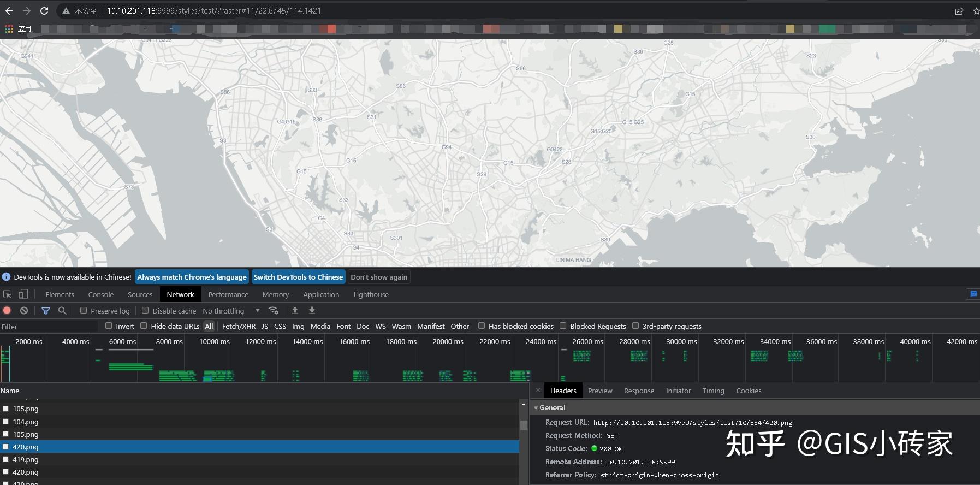Open network conditions wifi icon
The image size is (980, 485).
[274, 311]
